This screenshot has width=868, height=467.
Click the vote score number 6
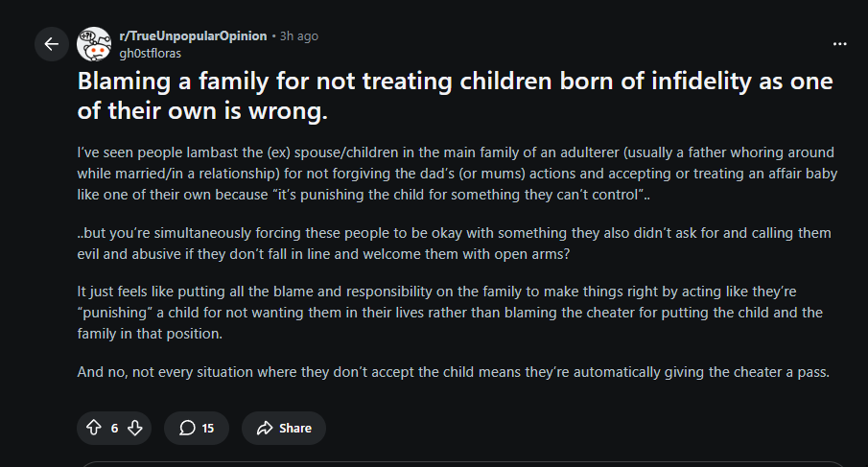(x=114, y=429)
